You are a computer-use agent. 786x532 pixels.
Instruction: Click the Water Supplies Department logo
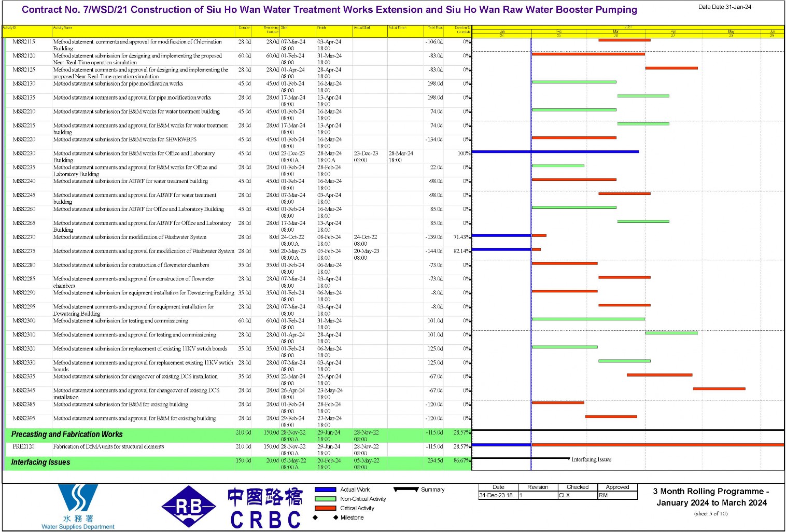click(x=78, y=507)
